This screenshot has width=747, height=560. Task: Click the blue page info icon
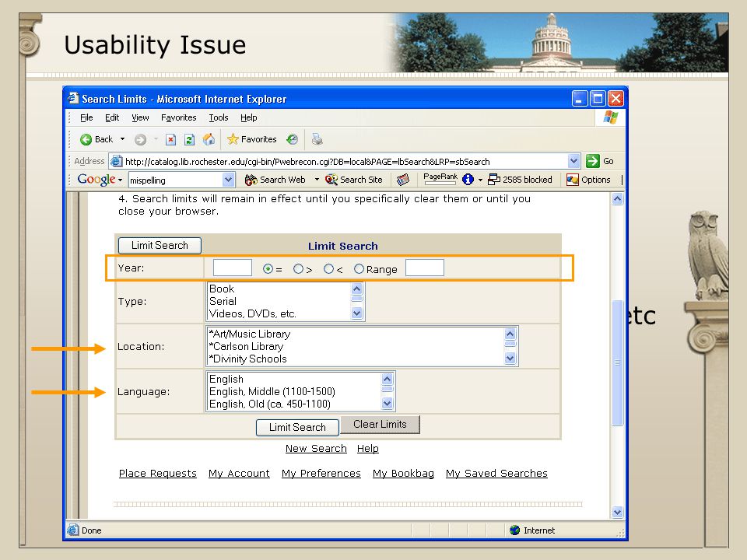468,180
